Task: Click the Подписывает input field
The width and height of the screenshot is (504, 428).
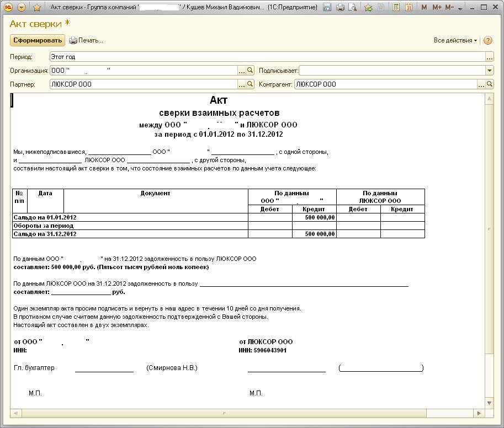Action: click(392, 71)
